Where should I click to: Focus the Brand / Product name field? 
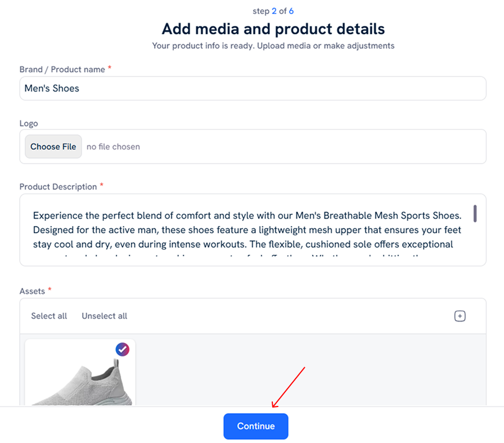coord(253,88)
